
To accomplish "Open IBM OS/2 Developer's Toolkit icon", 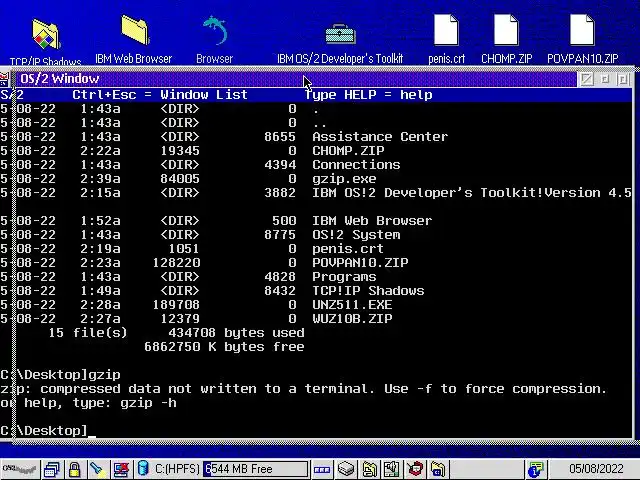I will pyautogui.click(x=340, y=34).
